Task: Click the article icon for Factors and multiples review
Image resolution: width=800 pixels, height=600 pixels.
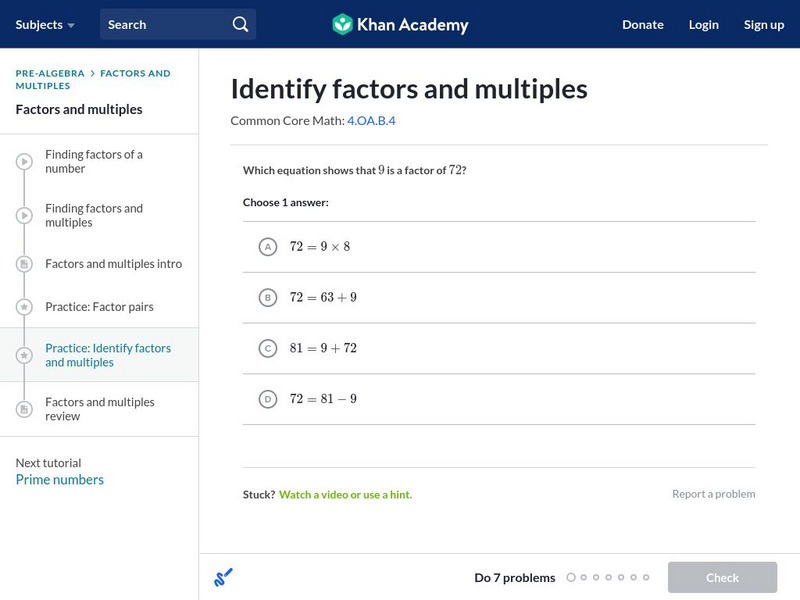Action: 24,409
